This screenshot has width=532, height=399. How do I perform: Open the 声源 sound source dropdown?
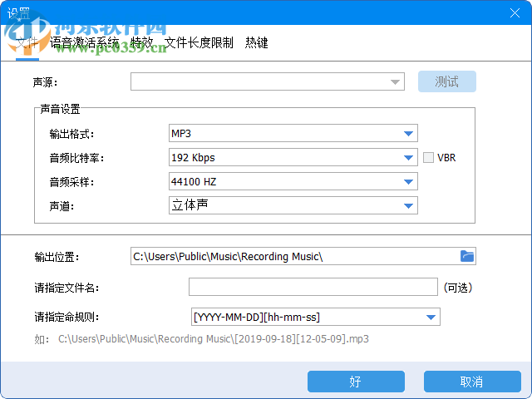pyautogui.click(x=268, y=81)
